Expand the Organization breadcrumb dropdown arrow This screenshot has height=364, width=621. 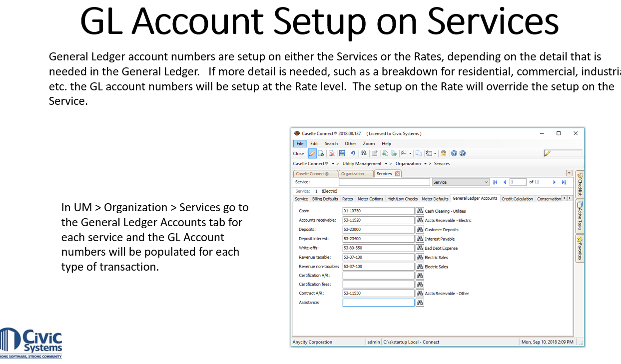425,164
